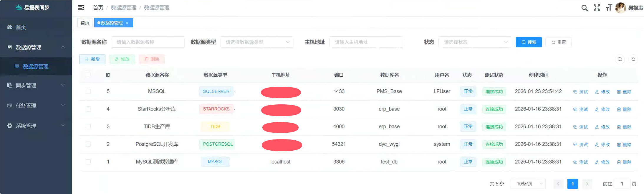This screenshot has height=194, width=644.
Task: Delete the StarRocks分析库 row
Action: (x=624, y=109)
